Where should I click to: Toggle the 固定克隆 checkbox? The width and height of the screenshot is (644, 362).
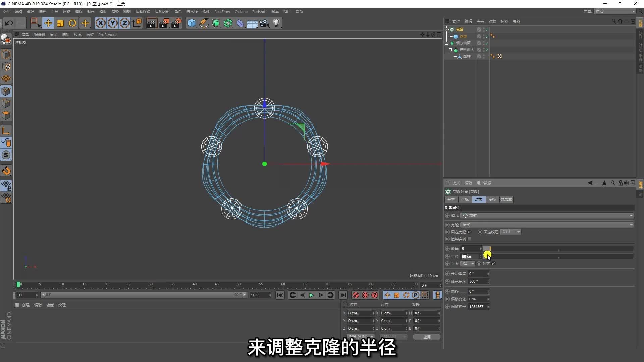[470, 232]
